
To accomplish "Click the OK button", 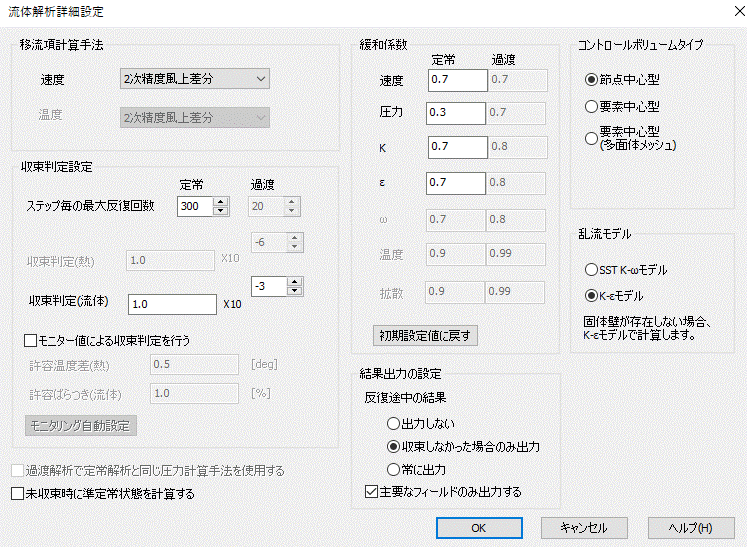I will [478, 527].
